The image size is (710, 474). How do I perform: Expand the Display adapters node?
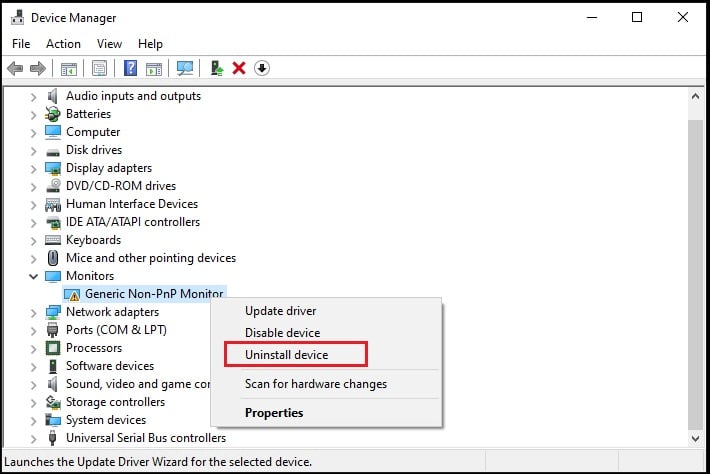click(33, 168)
